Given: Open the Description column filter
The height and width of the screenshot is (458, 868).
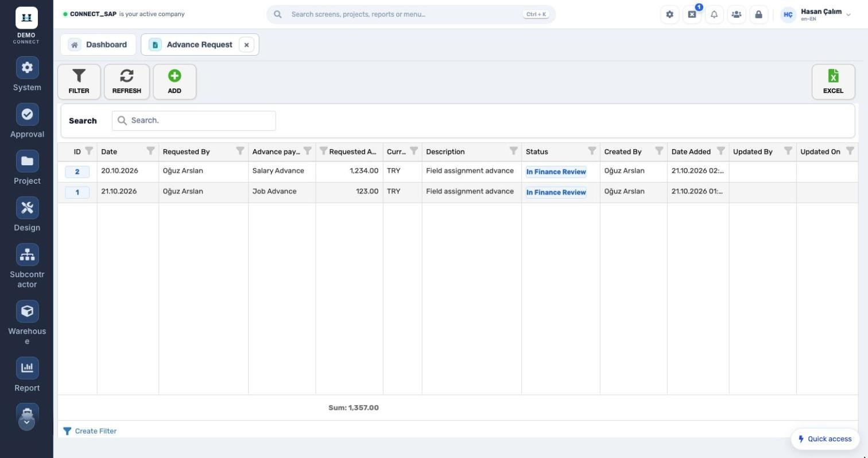Looking at the screenshot, I should (513, 151).
